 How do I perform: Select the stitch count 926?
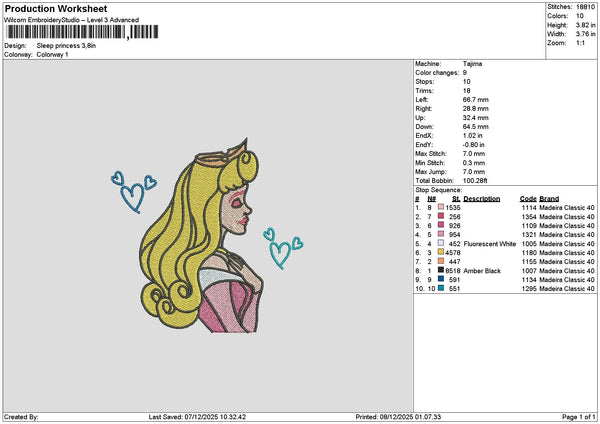tap(455, 225)
